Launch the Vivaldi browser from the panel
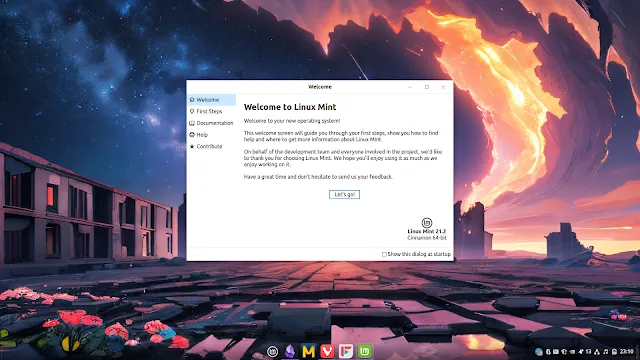Screen dimensions: 640x360 [x=327, y=351]
